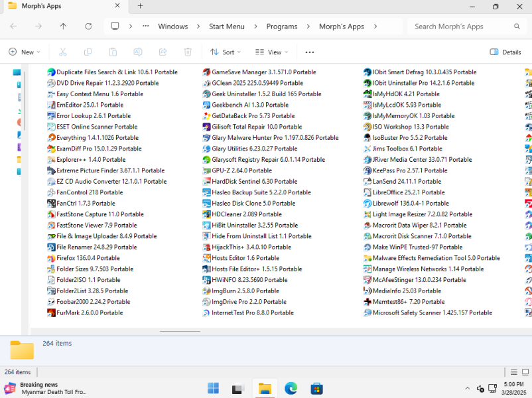Expand chevron after Morph's Apps breadcrumb
This screenshot has height=398, width=532.
point(375,27)
